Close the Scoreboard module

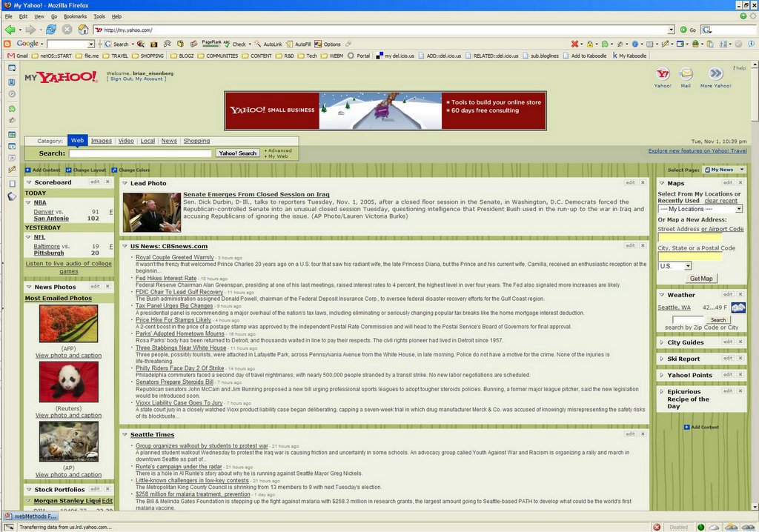click(107, 182)
